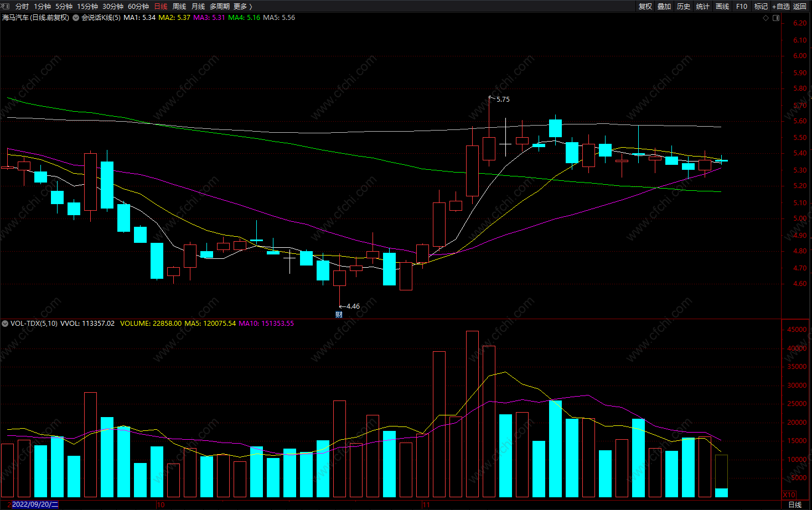
Task: Switch to 分时 intraday view
Action: pyautogui.click(x=22, y=7)
